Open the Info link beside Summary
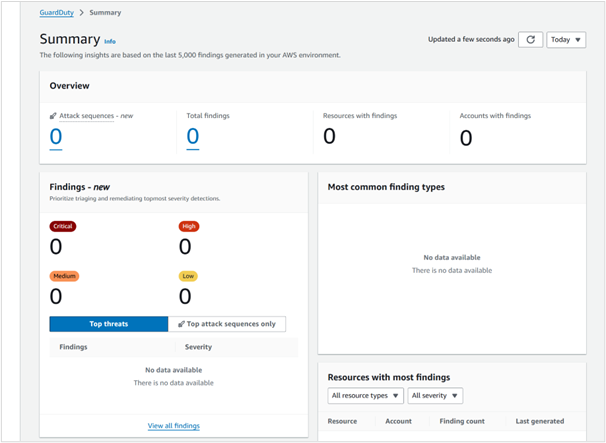 click(110, 41)
